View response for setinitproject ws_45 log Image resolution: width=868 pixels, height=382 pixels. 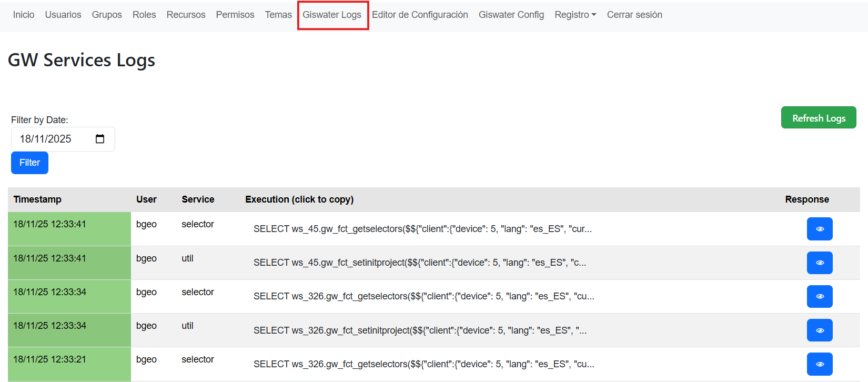pos(819,263)
